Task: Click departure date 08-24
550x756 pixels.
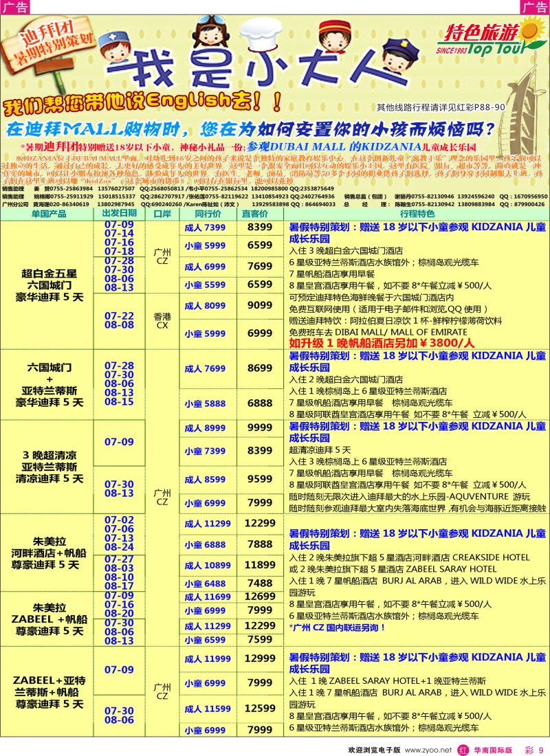Action: pyautogui.click(x=119, y=547)
